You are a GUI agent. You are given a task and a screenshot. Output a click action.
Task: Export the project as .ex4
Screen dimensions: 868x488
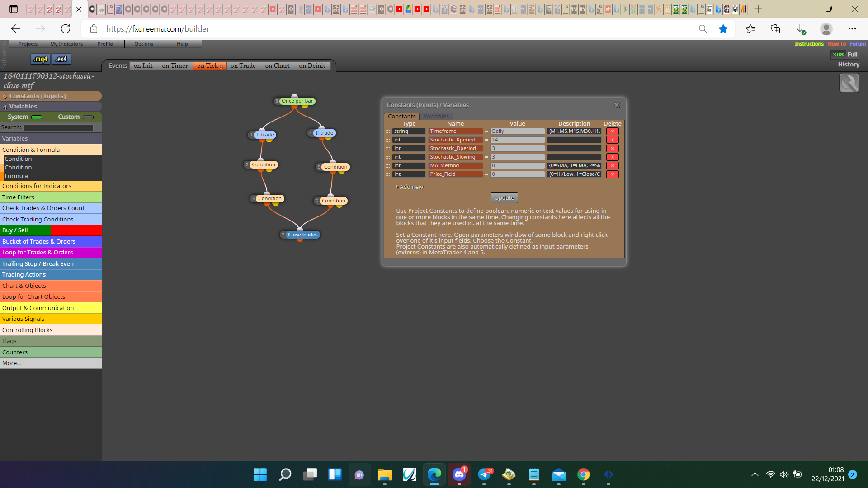pos(61,59)
